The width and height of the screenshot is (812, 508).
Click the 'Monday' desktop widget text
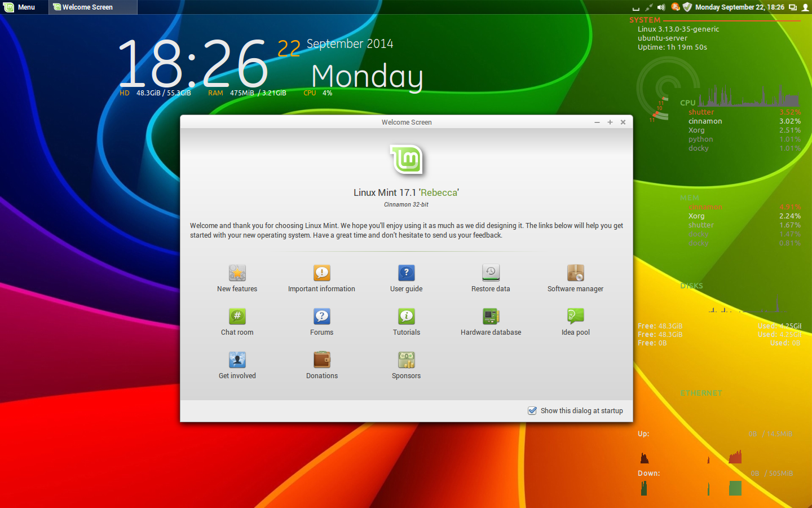(x=367, y=76)
